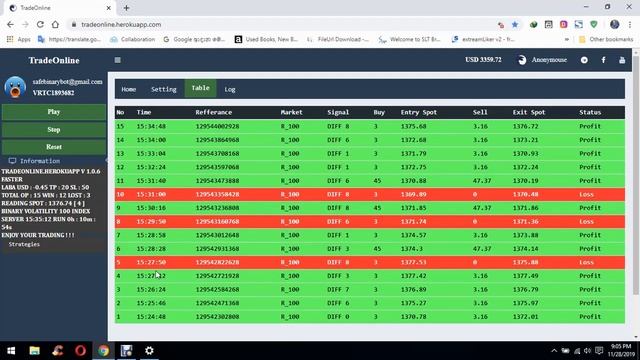Open the Facebook icon in the header

[603, 60]
